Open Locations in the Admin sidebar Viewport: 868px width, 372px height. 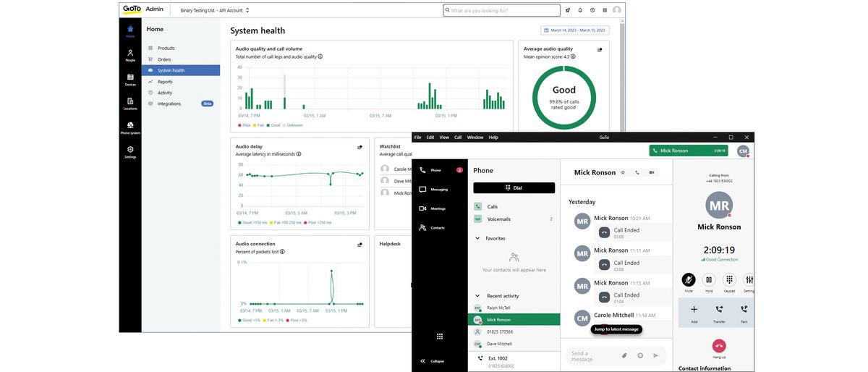point(130,103)
